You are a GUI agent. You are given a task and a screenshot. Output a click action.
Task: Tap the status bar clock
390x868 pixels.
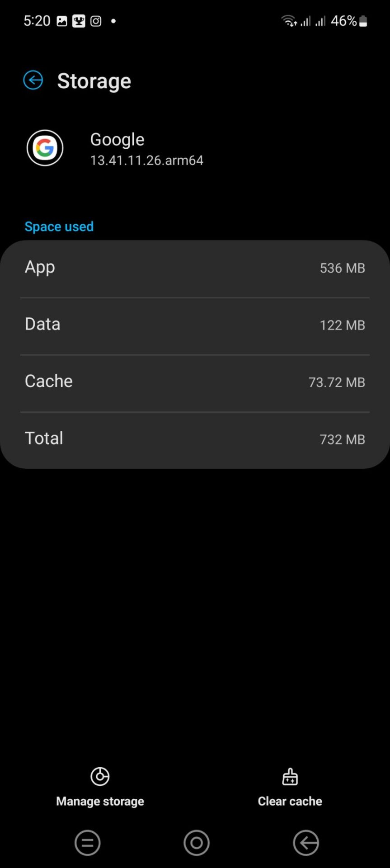[37, 21]
